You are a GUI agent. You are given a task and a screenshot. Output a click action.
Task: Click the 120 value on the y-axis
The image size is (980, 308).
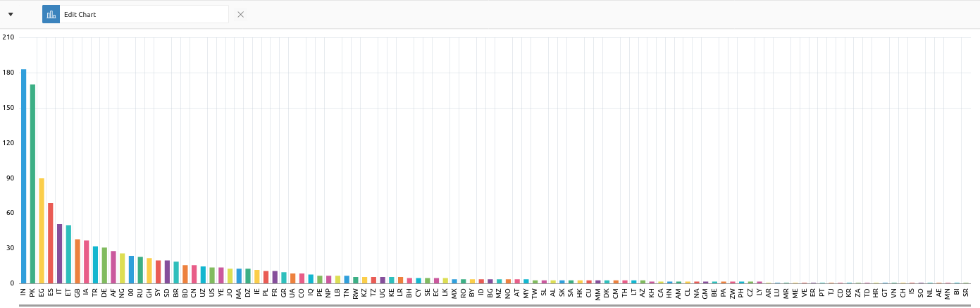(8, 142)
